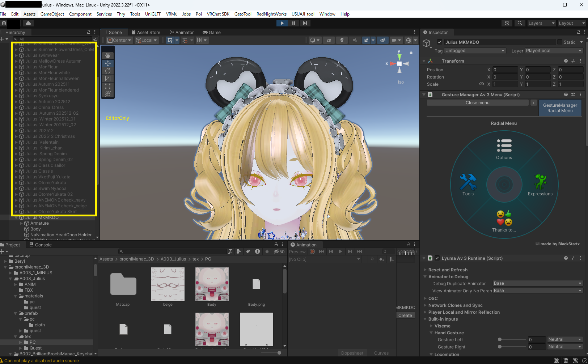The height and width of the screenshot is (364, 588).
Task: Start Play mode with the Play button
Action: point(282,23)
